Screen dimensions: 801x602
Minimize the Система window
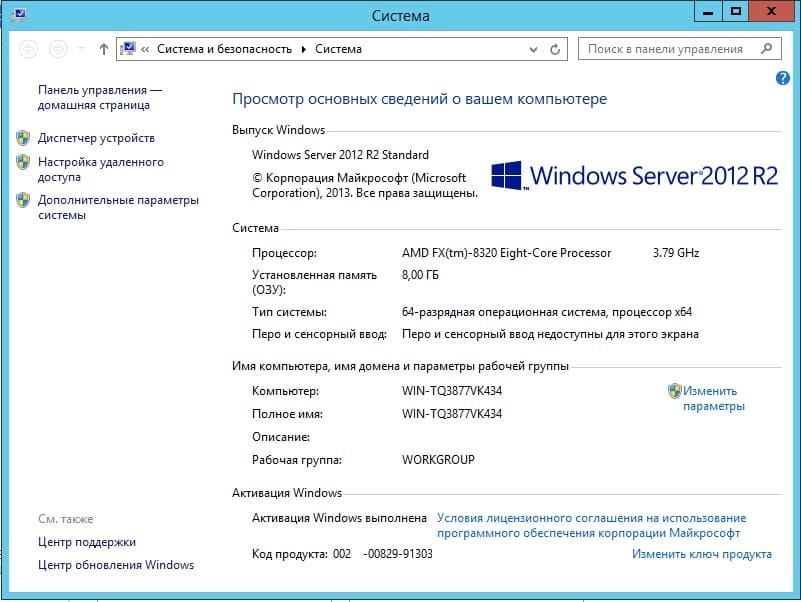(708, 11)
